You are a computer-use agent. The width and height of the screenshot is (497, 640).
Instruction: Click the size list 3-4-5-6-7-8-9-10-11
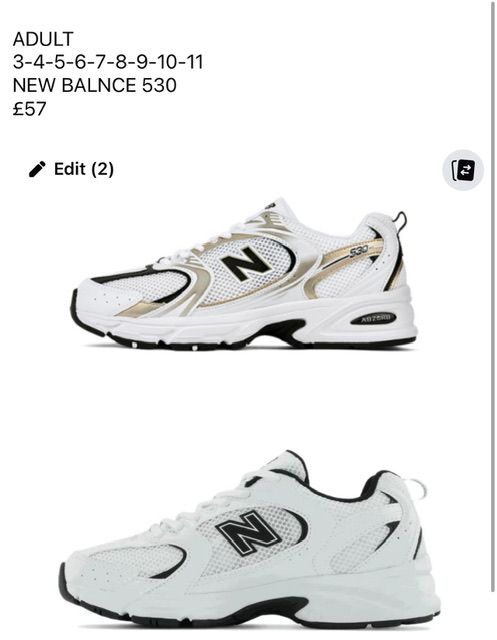(108, 62)
